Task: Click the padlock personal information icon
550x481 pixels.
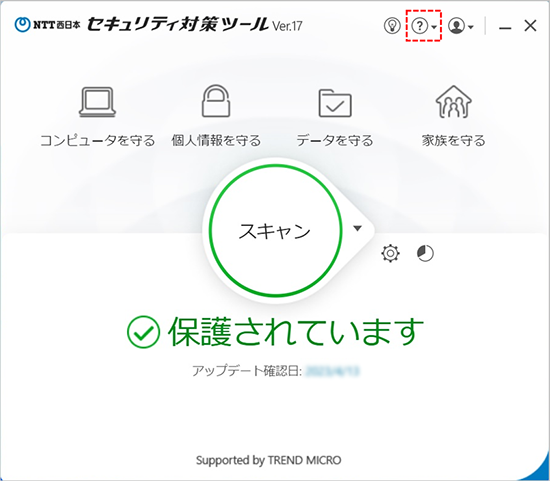Action: tap(216, 101)
